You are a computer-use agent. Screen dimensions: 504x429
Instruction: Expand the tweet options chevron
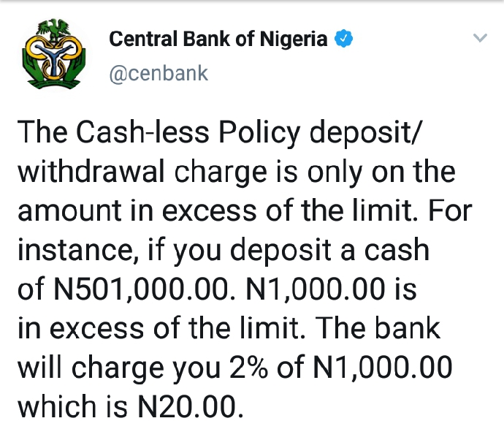point(480,37)
